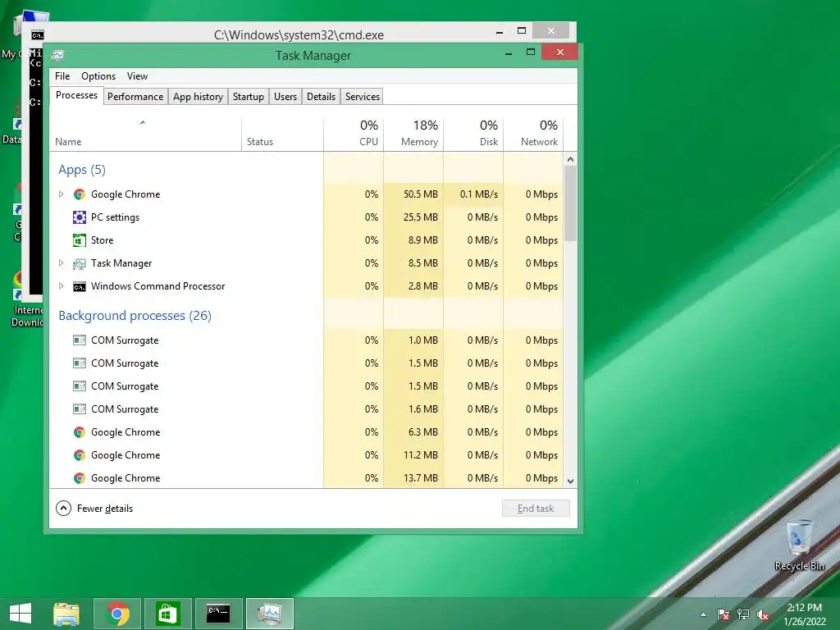Image resolution: width=840 pixels, height=630 pixels.
Task: Switch to Command Prompt on the taskbar
Action: click(x=218, y=614)
